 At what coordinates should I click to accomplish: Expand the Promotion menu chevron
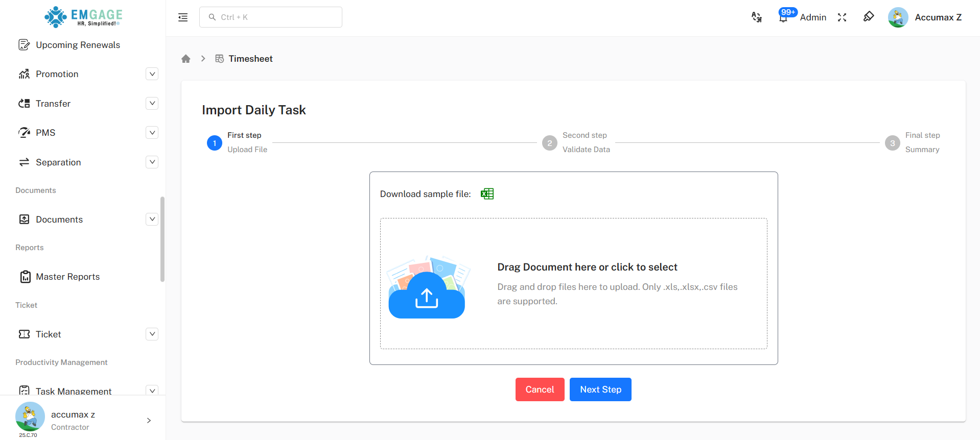pos(152,74)
